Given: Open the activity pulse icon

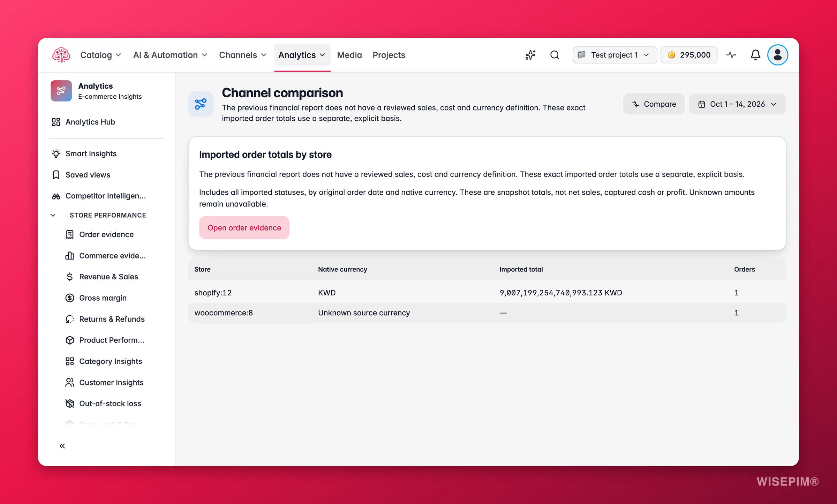Looking at the screenshot, I should pos(731,55).
